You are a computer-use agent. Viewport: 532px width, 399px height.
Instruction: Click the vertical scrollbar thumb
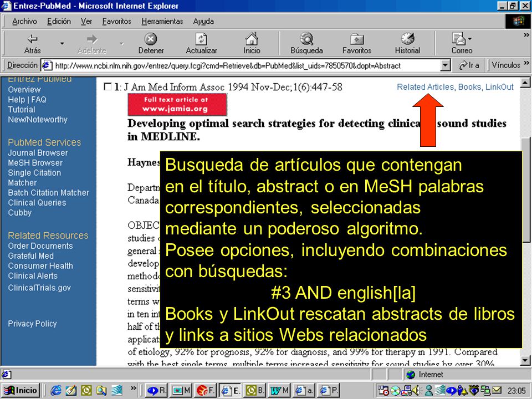525,190
